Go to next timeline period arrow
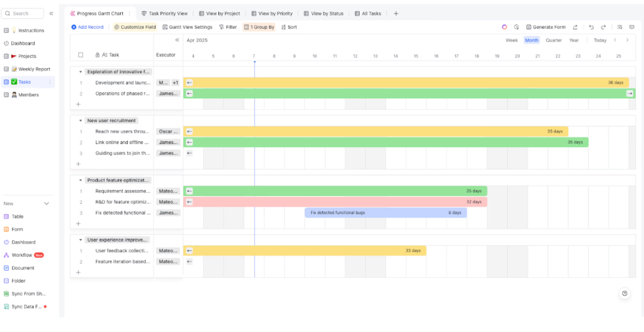The width and height of the screenshot is (644, 332). (627, 40)
